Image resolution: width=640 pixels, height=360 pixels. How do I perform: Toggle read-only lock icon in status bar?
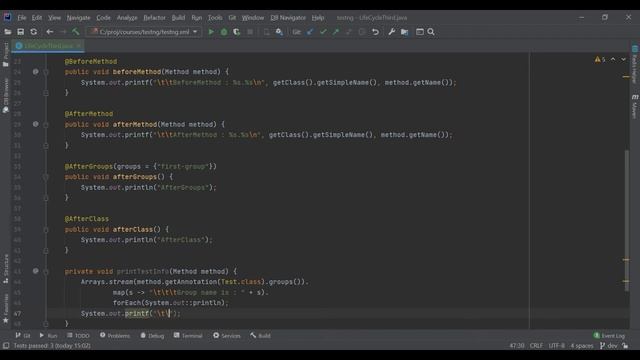(625, 346)
